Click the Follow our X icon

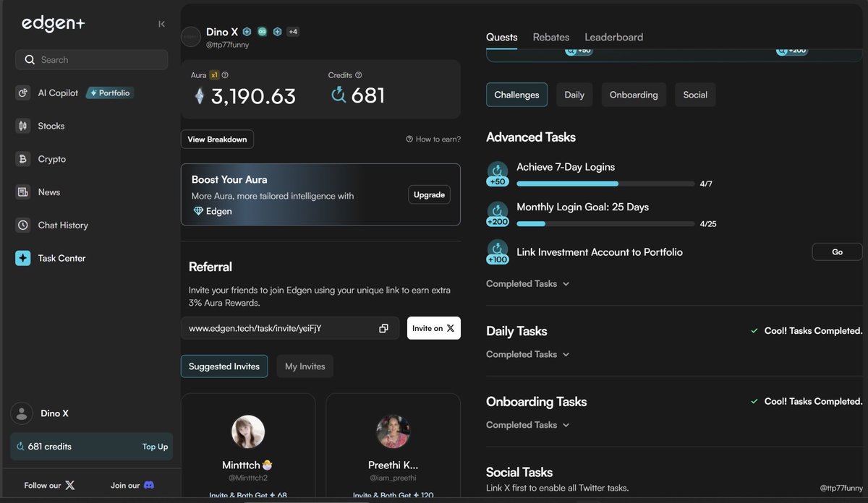coord(70,486)
